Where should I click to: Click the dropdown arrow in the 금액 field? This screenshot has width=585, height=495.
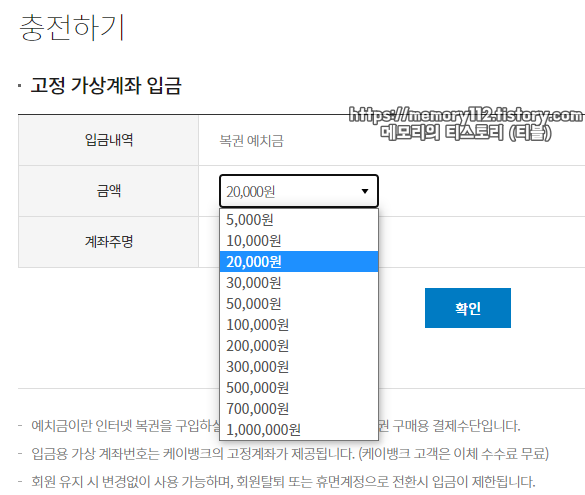pyautogui.click(x=365, y=191)
